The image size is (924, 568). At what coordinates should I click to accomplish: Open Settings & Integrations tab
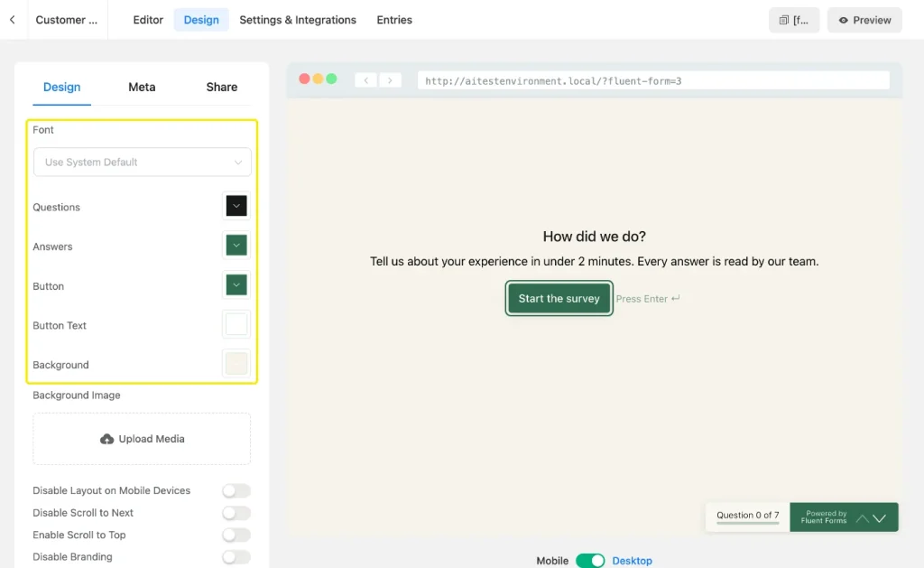pos(298,20)
